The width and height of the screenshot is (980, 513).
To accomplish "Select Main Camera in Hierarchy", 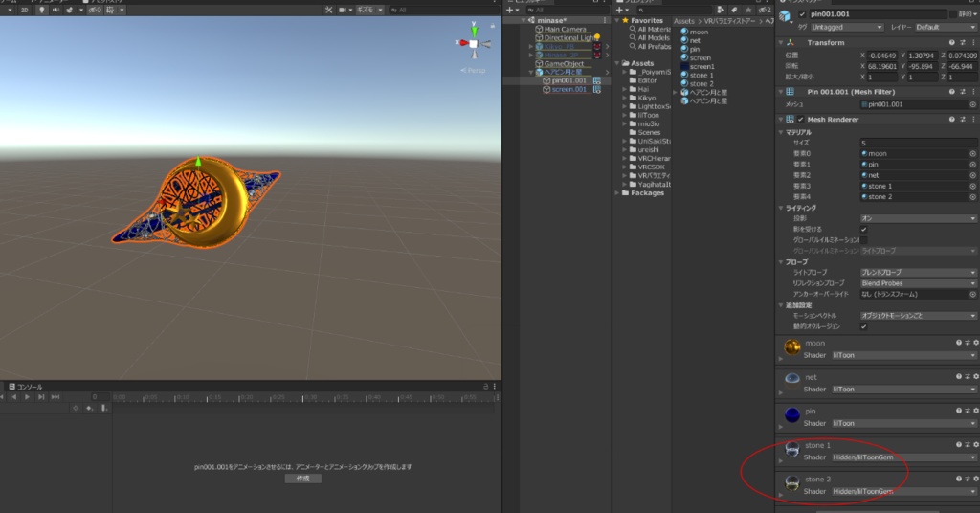I will point(565,30).
